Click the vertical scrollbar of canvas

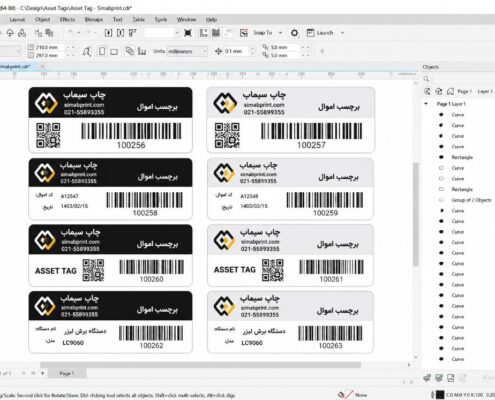pyautogui.click(x=415, y=213)
